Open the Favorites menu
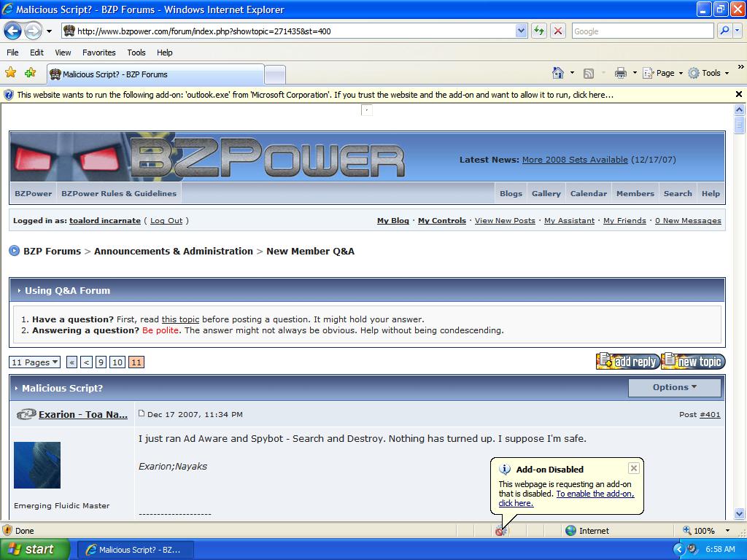The width and height of the screenshot is (747, 560). pyautogui.click(x=99, y=52)
